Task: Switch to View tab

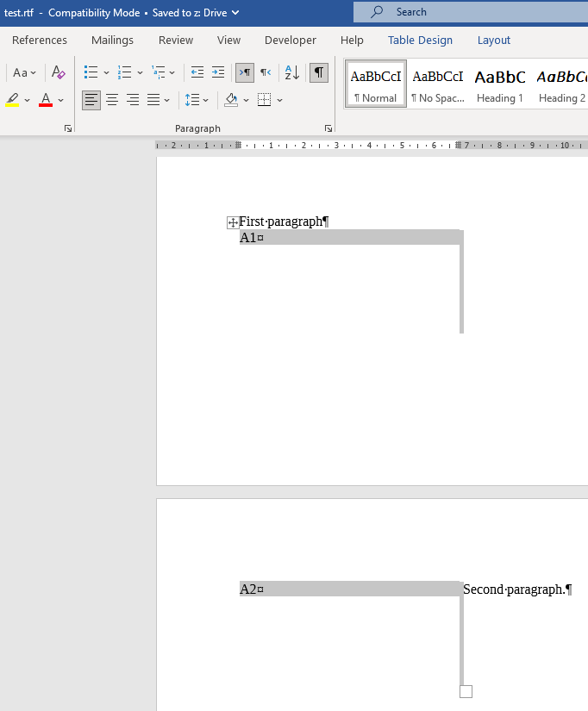Action: coord(228,41)
